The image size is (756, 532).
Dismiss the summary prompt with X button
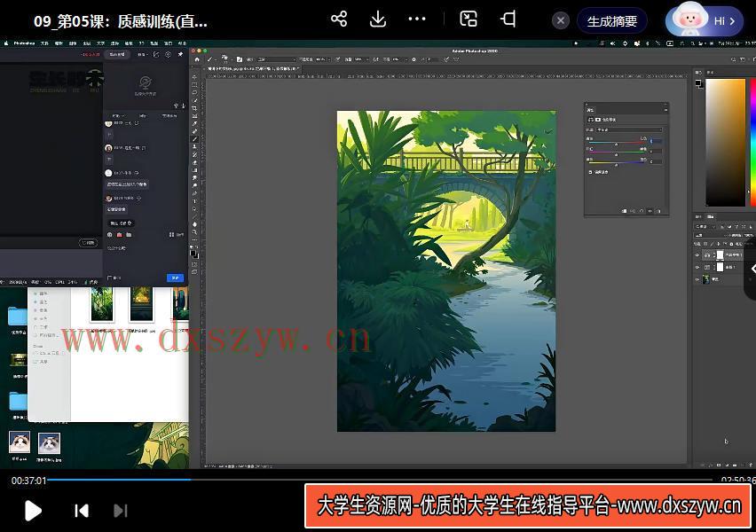coord(560,20)
